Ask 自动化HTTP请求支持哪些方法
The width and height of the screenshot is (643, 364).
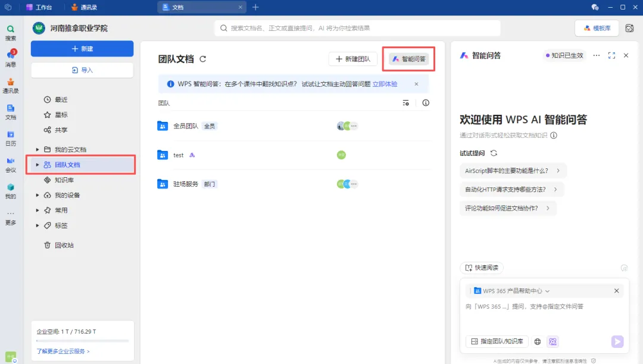tap(511, 190)
